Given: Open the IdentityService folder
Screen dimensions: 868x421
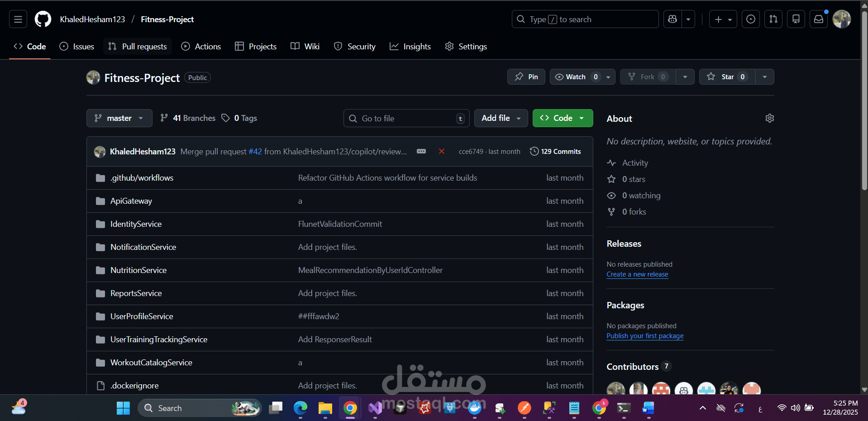Looking at the screenshot, I should (x=136, y=224).
